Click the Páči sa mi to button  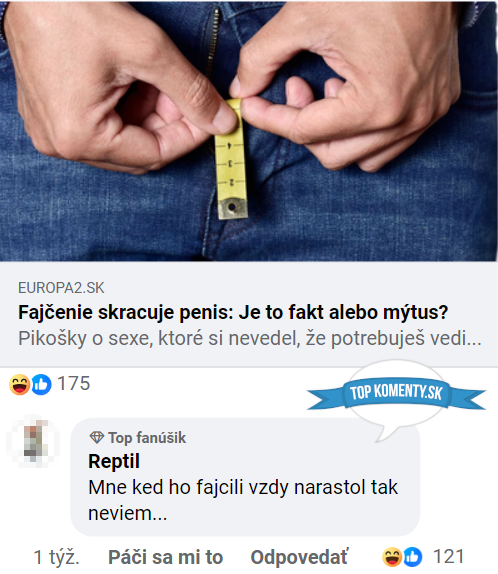coord(166,558)
